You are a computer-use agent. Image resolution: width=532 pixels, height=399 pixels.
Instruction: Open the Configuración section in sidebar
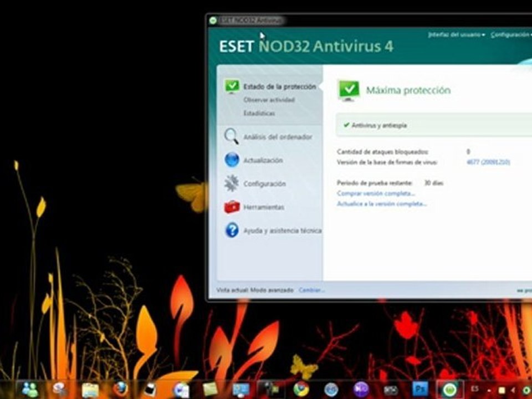(255, 183)
